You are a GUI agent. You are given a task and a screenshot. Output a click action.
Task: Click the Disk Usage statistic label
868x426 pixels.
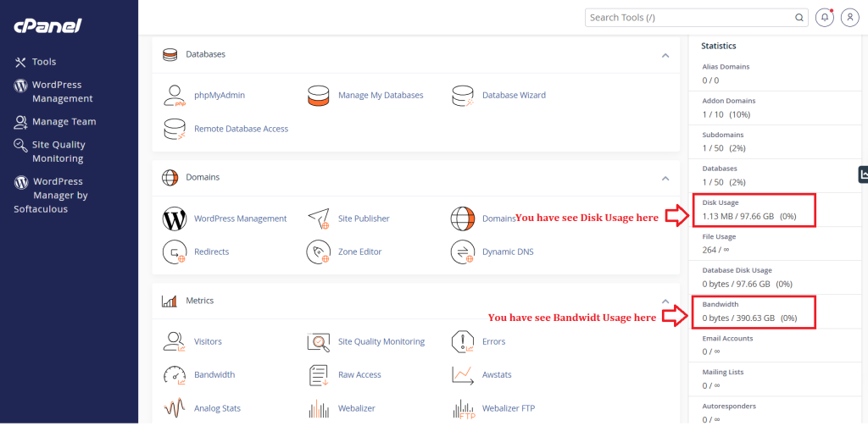pos(721,202)
